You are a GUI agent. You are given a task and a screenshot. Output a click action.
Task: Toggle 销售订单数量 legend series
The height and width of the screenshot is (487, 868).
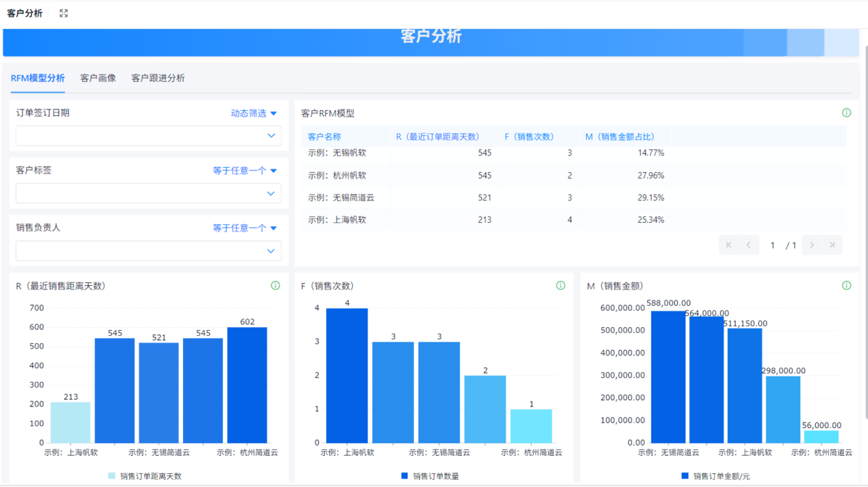coord(430,476)
